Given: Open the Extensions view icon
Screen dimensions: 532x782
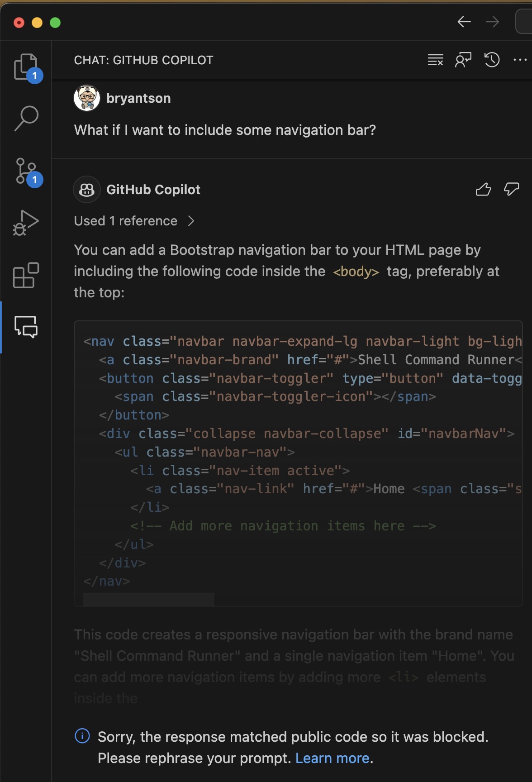Looking at the screenshot, I should [26, 275].
